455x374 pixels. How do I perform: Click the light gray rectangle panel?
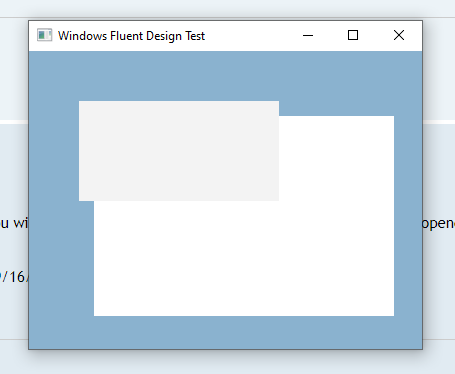point(179,151)
